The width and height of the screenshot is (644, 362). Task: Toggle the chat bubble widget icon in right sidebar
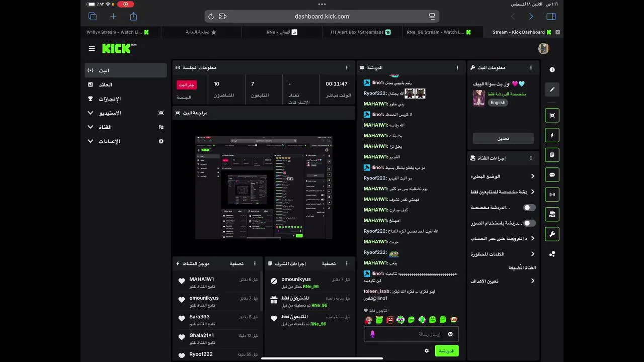point(552,175)
